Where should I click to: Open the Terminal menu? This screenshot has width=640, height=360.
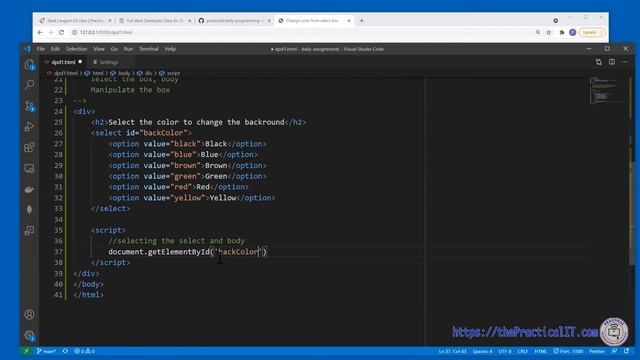(149, 49)
